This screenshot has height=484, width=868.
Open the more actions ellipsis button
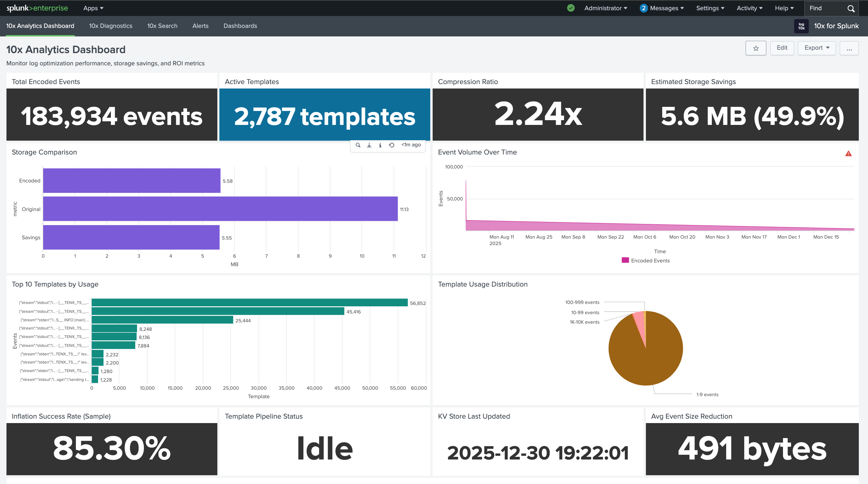tap(849, 48)
